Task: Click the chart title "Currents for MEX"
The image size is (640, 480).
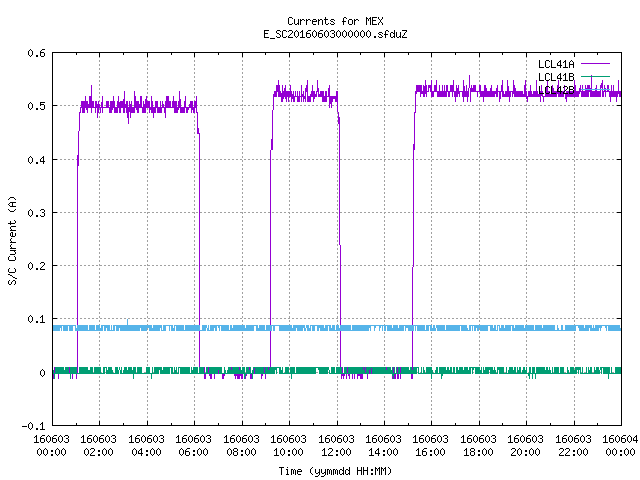Action: [x=335, y=21]
